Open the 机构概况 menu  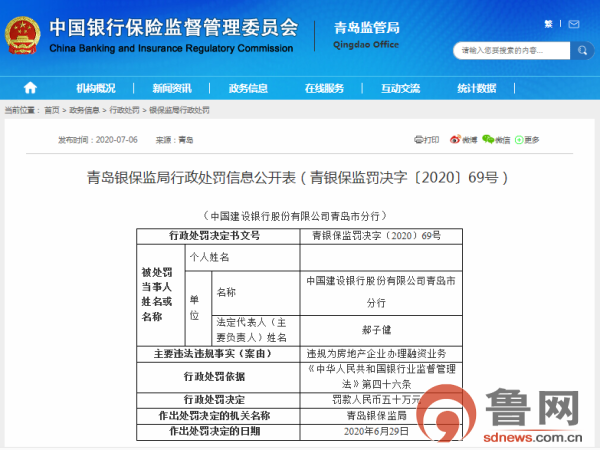(96, 88)
